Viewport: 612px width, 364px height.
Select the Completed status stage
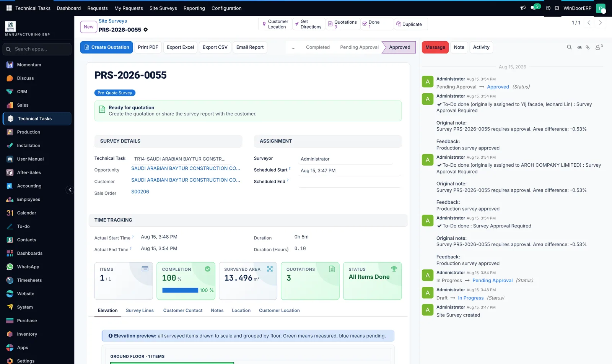pos(317,47)
